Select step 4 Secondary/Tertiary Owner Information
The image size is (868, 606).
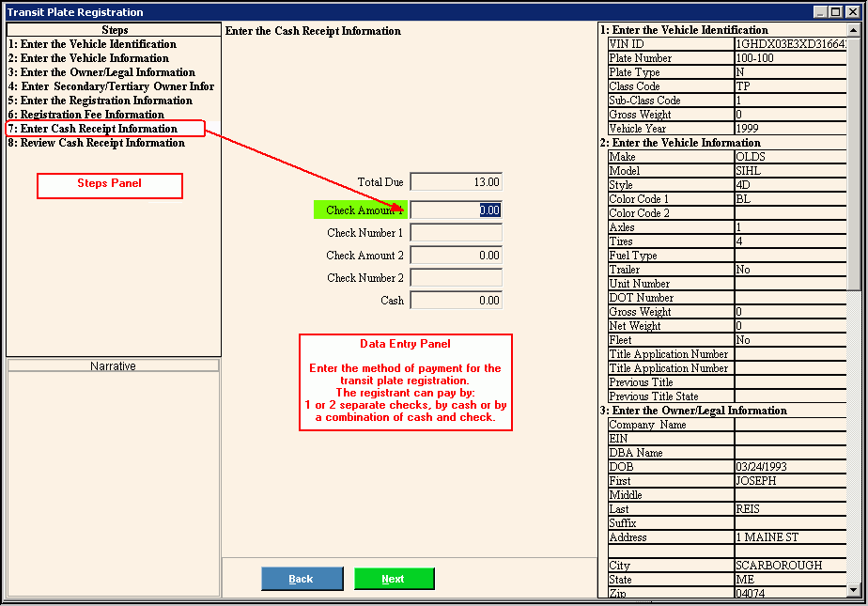[x=111, y=86]
